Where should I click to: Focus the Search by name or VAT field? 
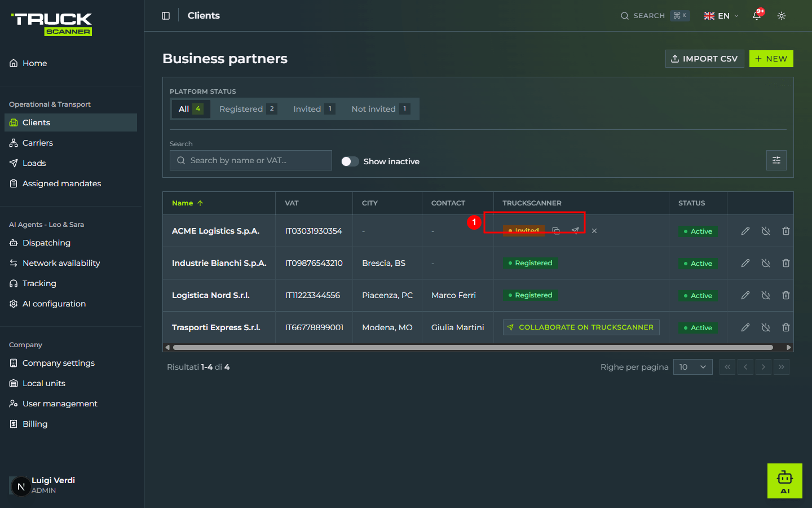[251, 160]
